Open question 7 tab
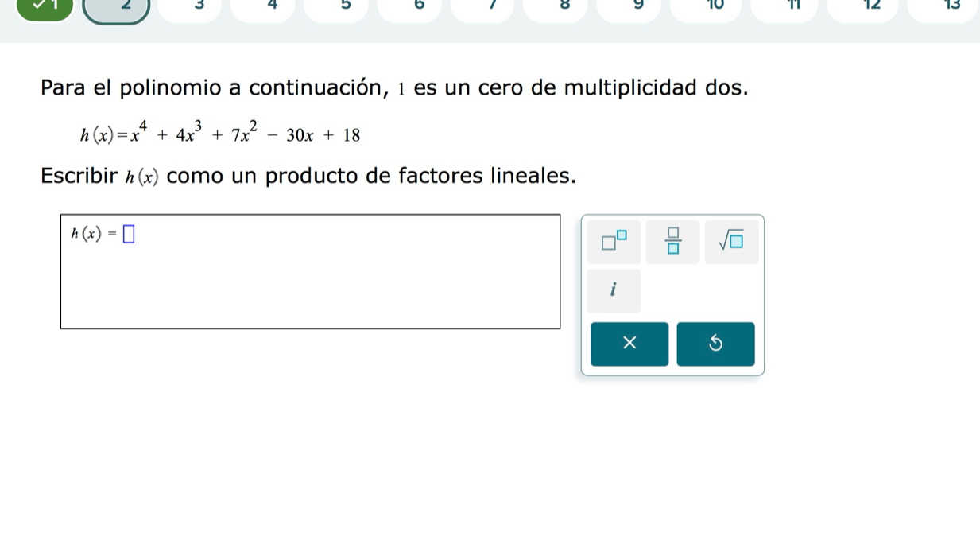The image size is (980, 552). pyautogui.click(x=485, y=8)
